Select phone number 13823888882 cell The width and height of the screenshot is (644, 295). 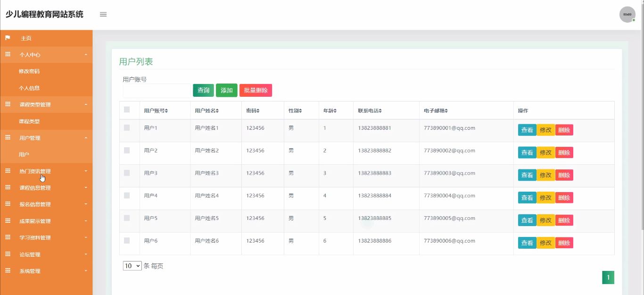(x=374, y=151)
